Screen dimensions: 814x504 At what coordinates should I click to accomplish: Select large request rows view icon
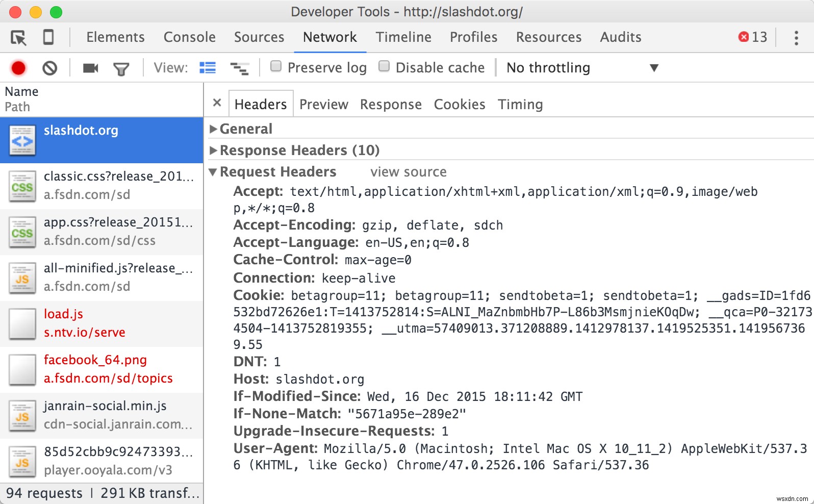(208, 68)
